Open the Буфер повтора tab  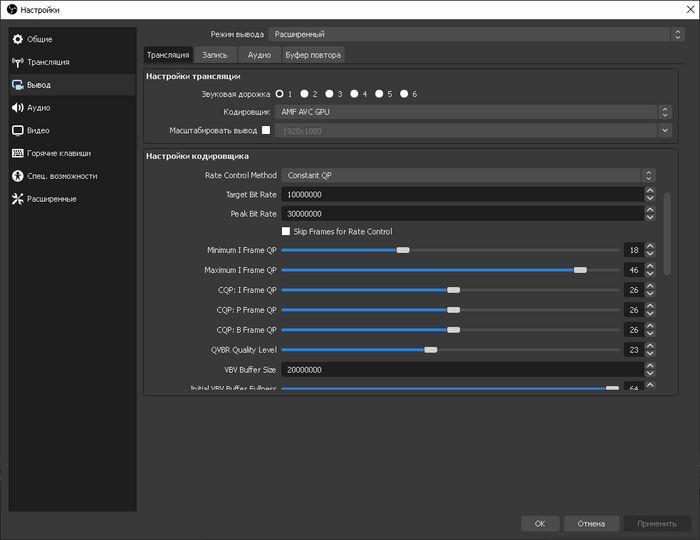[x=313, y=55]
